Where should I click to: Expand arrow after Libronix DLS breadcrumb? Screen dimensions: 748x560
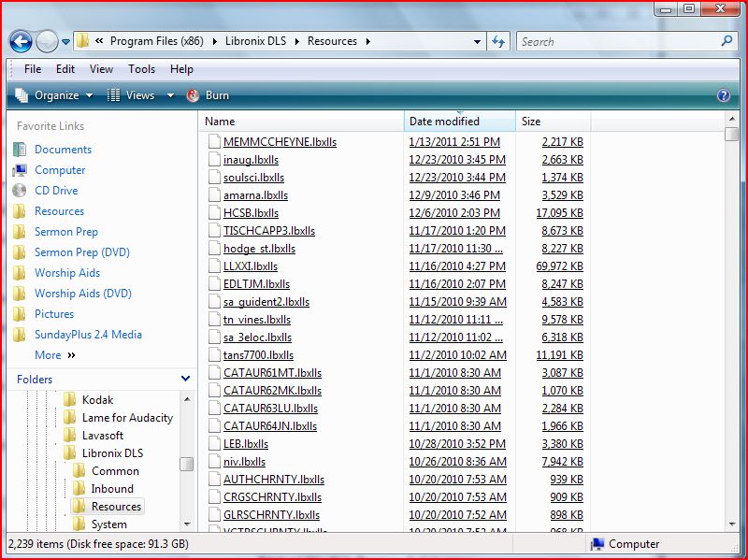[x=297, y=41]
